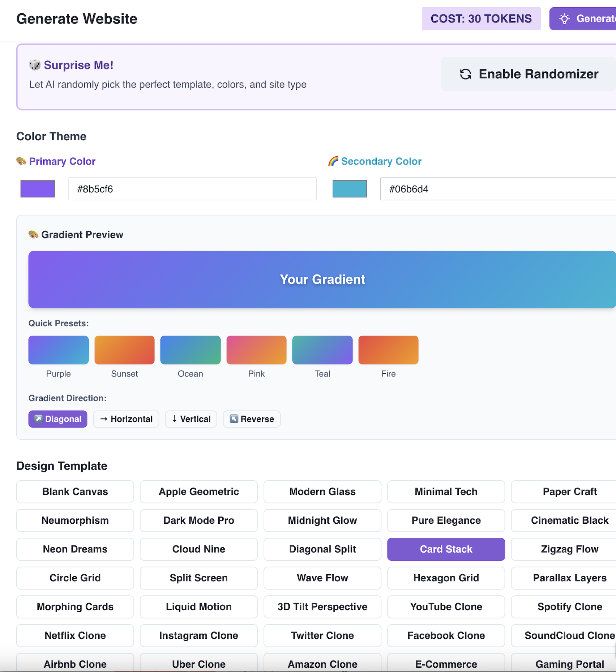Click the refresh icon on Enable Randomizer

pyautogui.click(x=466, y=74)
